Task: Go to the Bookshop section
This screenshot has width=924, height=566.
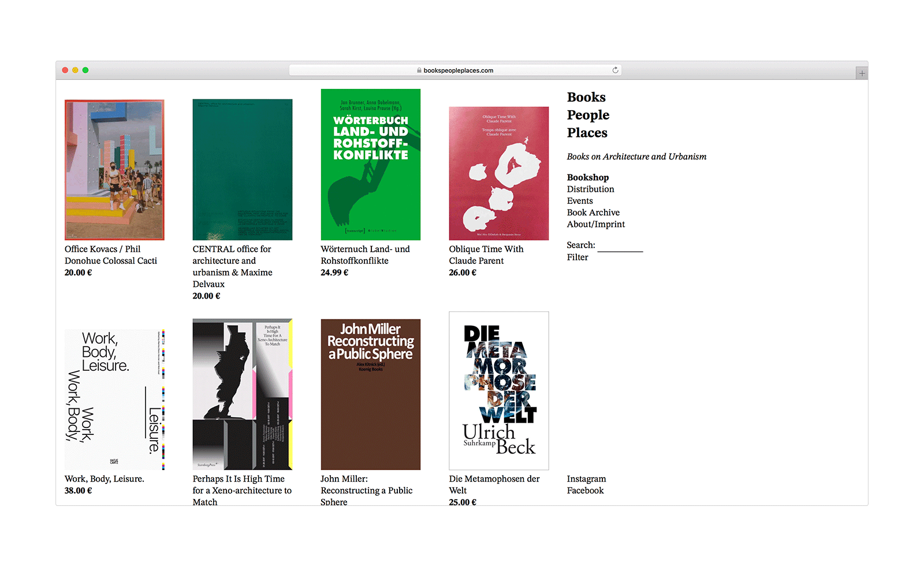Action: (588, 177)
